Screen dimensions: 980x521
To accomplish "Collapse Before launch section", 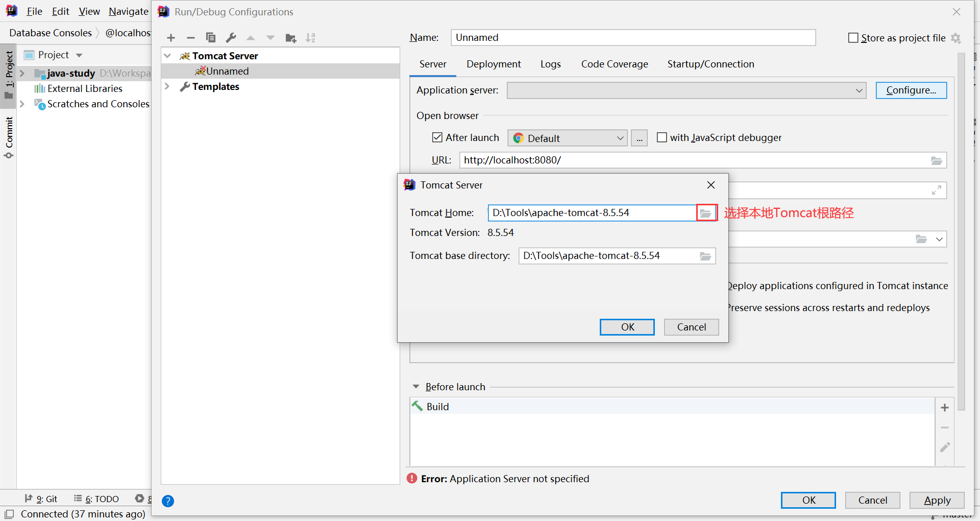I will click(416, 387).
